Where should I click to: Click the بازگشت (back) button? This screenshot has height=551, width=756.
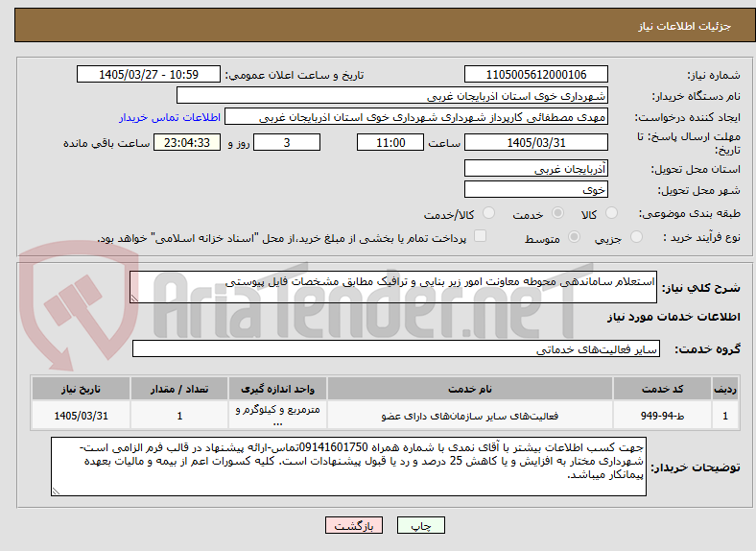[354, 525]
